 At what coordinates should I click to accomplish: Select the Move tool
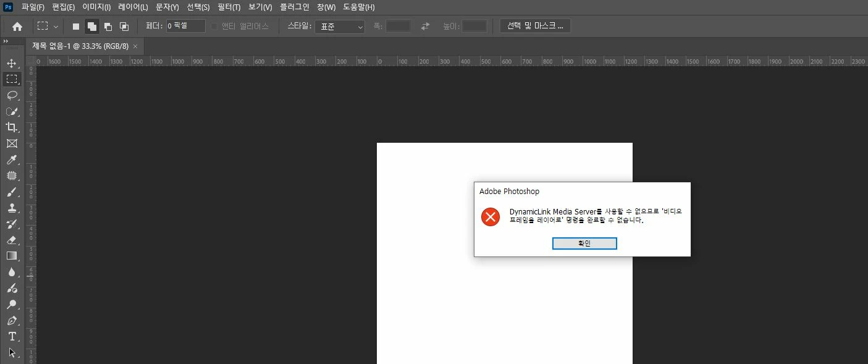tap(12, 63)
